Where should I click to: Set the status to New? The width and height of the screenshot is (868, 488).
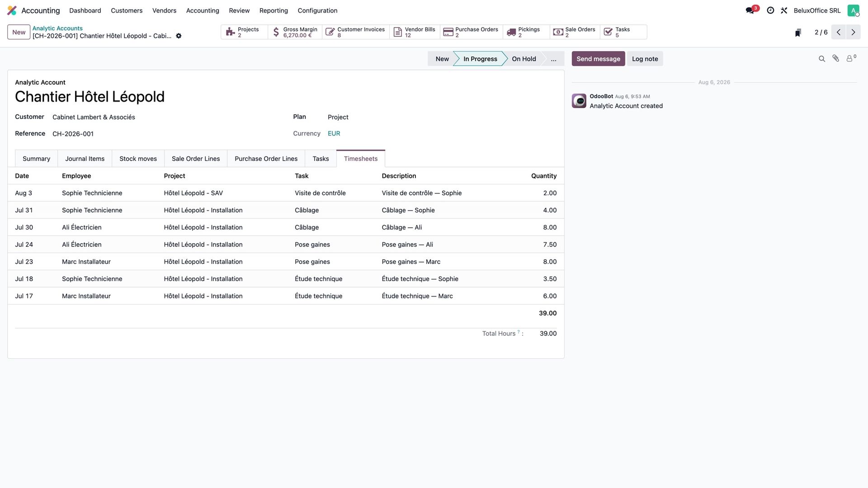pos(442,59)
